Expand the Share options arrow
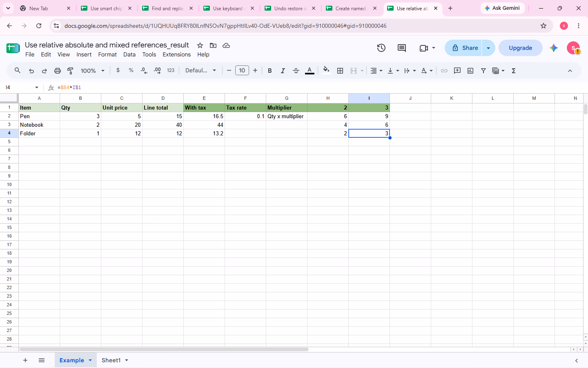Image resolution: width=588 pixels, height=368 pixels. click(x=488, y=48)
